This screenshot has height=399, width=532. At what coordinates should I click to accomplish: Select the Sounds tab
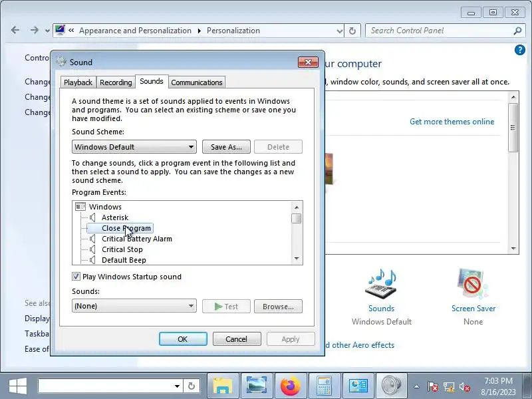coord(152,81)
